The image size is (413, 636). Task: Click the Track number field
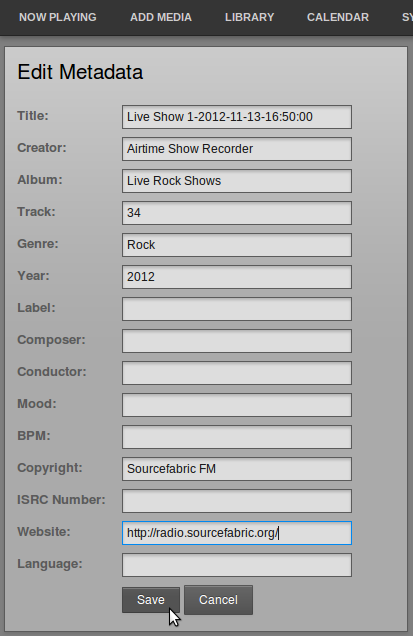237,213
